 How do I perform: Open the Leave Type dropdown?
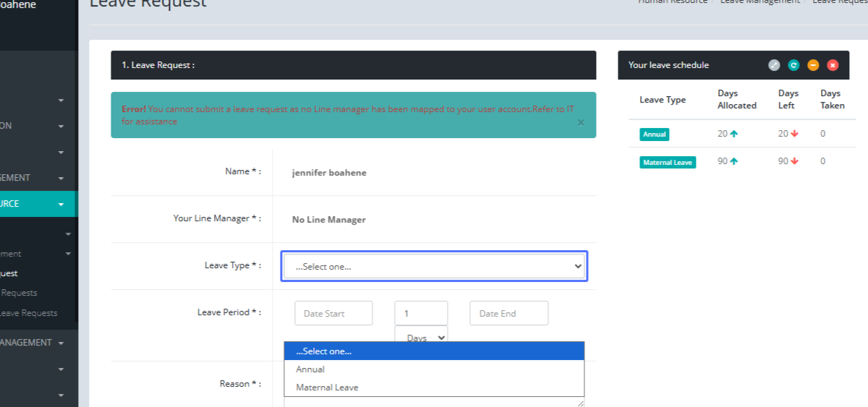(434, 266)
